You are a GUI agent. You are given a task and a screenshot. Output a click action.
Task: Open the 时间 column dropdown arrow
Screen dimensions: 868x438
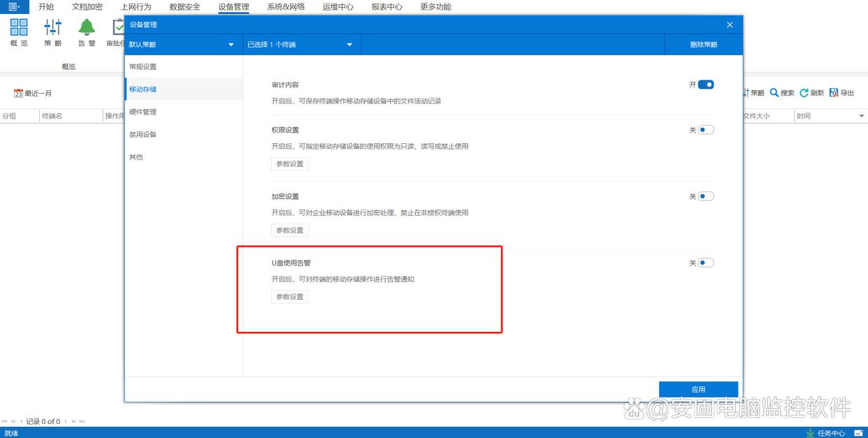coord(862,116)
